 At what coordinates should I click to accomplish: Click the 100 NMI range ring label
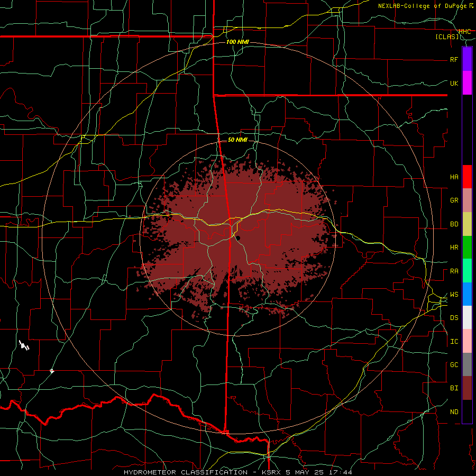click(x=237, y=42)
